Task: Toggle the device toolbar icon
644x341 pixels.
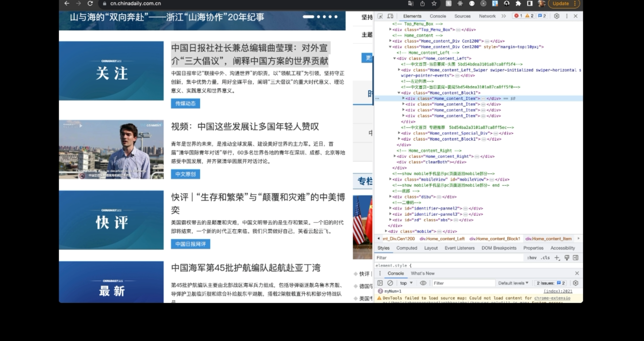Action: coord(390,16)
